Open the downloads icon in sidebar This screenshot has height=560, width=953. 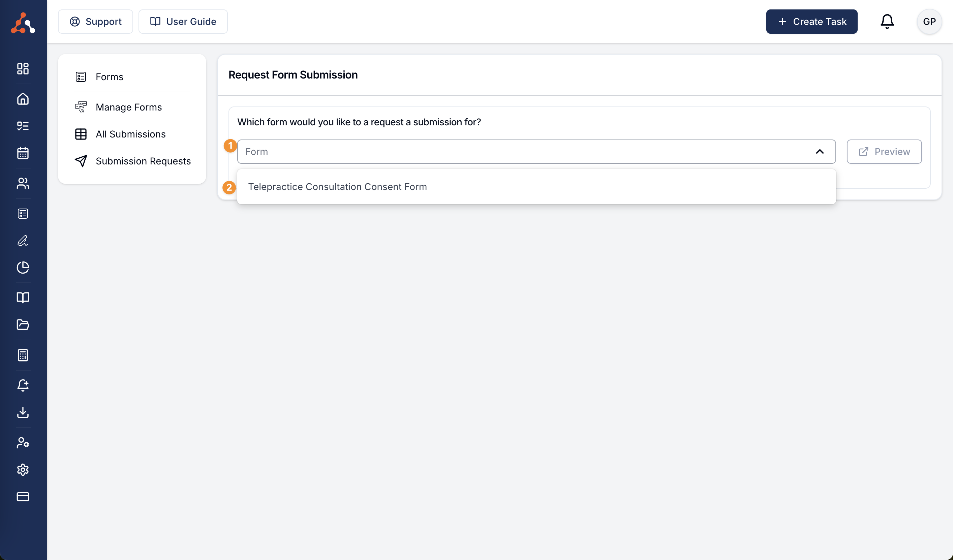click(x=23, y=412)
